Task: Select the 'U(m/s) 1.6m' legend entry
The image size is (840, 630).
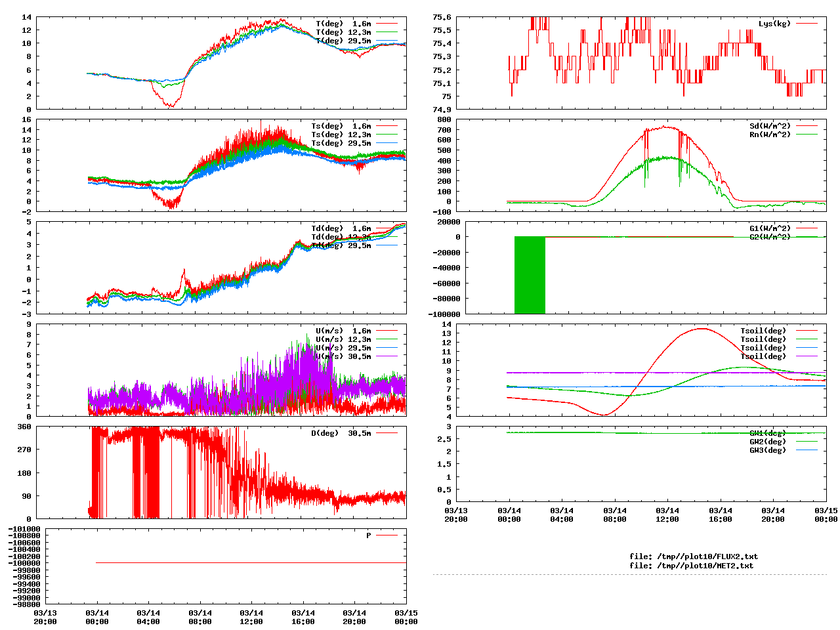Action: point(343,331)
